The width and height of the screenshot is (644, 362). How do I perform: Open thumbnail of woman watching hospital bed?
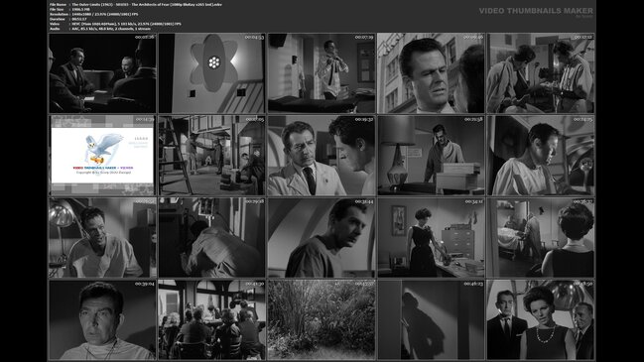541,238
